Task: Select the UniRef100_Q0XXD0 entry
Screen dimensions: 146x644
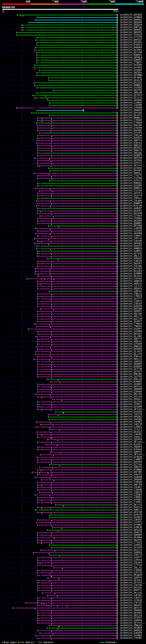Action: 131,113
